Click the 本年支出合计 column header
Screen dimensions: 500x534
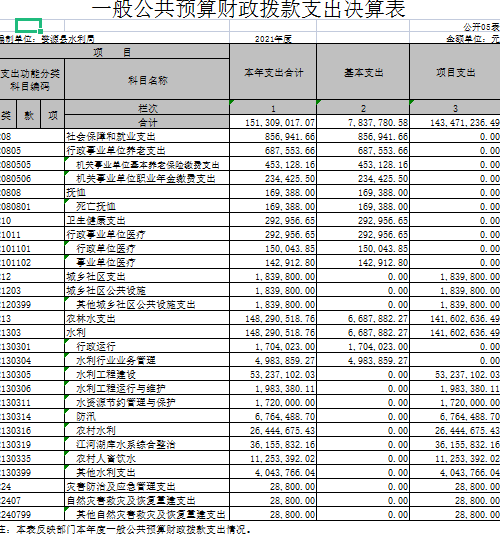coord(273,72)
